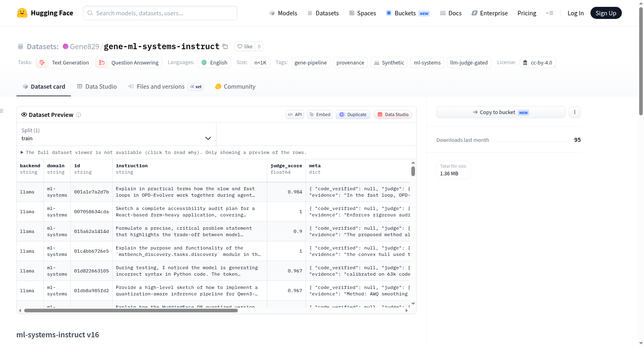Click the Sign Up button
Image resolution: width=644 pixels, height=347 pixels.
pos(606,13)
